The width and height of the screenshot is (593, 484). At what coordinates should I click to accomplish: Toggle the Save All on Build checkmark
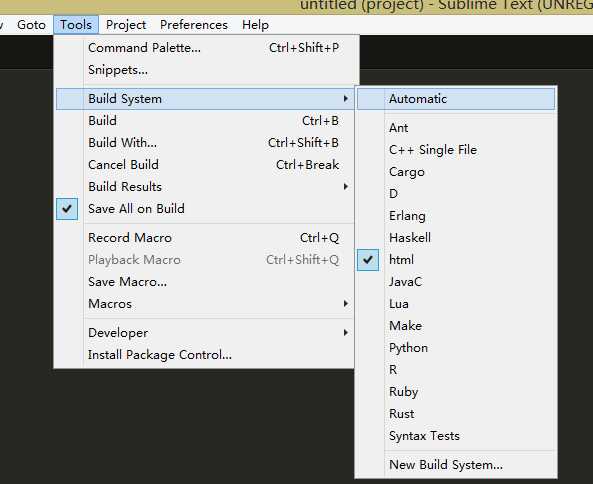coord(205,209)
